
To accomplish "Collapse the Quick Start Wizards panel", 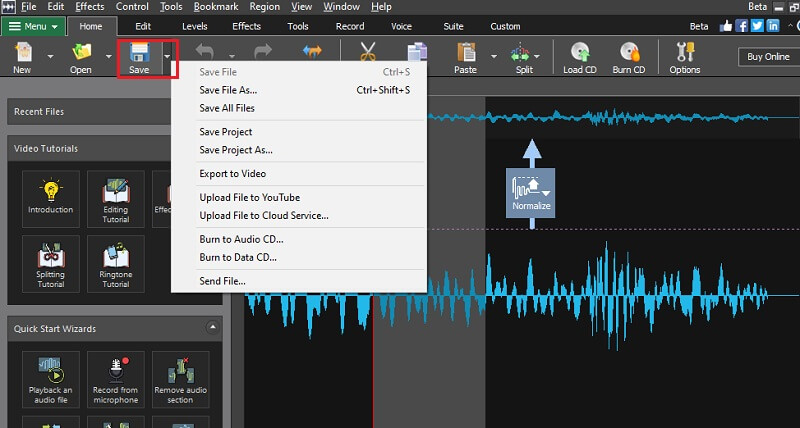I will [x=213, y=327].
